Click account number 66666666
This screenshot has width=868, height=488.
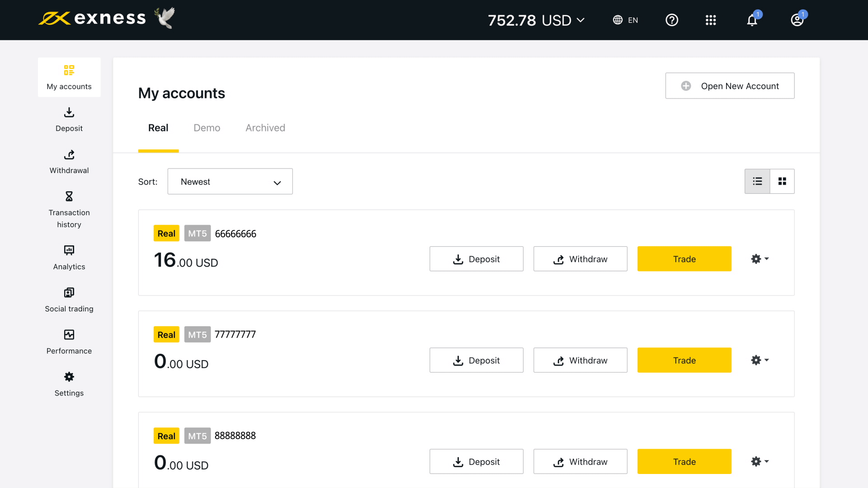pyautogui.click(x=236, y=234)
